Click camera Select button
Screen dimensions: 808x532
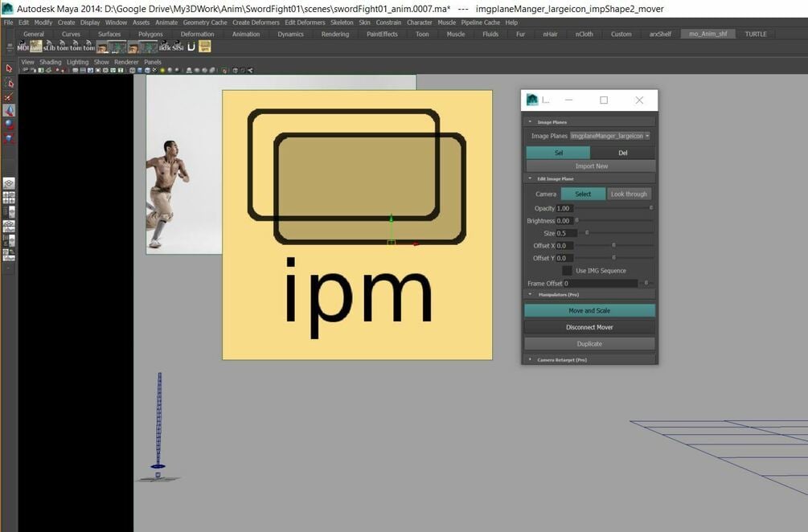(x=583, y=194)
